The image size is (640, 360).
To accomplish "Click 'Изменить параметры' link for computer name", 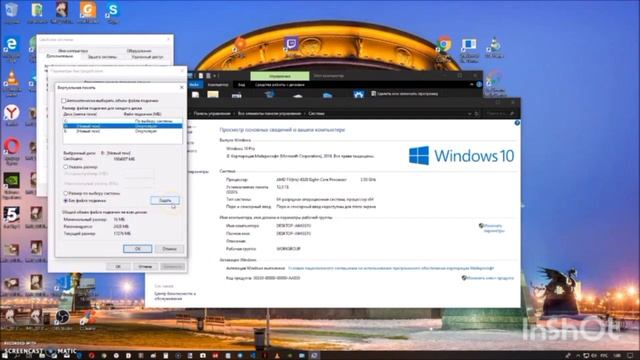I will pos(493,228).
